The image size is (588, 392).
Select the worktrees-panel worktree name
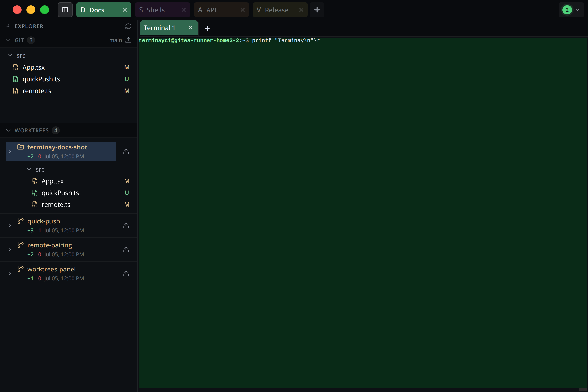click(x=51, y=269)
